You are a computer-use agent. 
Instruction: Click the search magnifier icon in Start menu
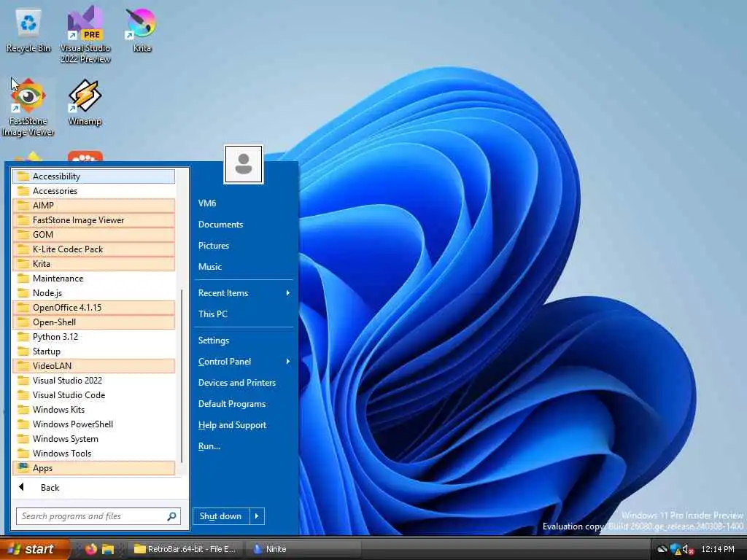[172, 516]
